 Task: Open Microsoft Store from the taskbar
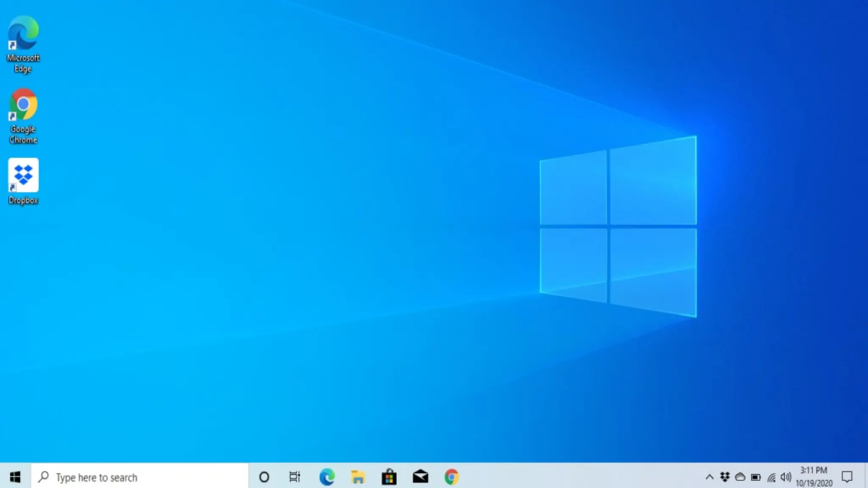(389, 477)
